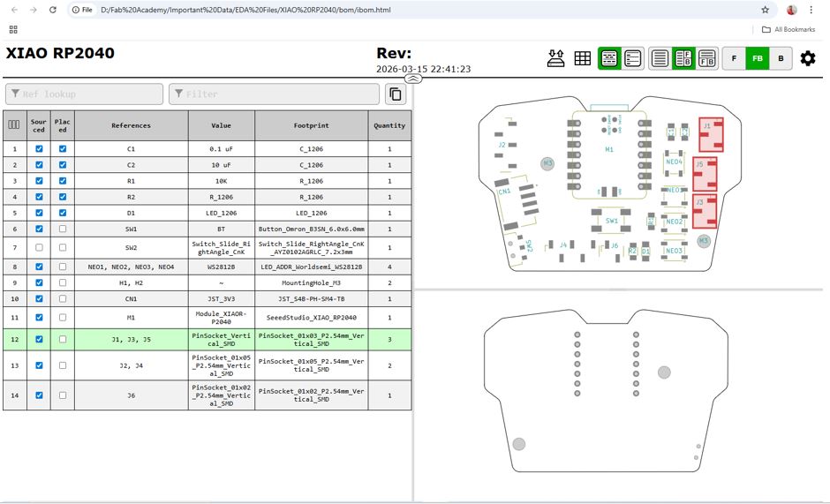The width and height of the screenshot is (830, 504).
Task: Reload the page
Action: pyautogui.click(x=52, y=10)
